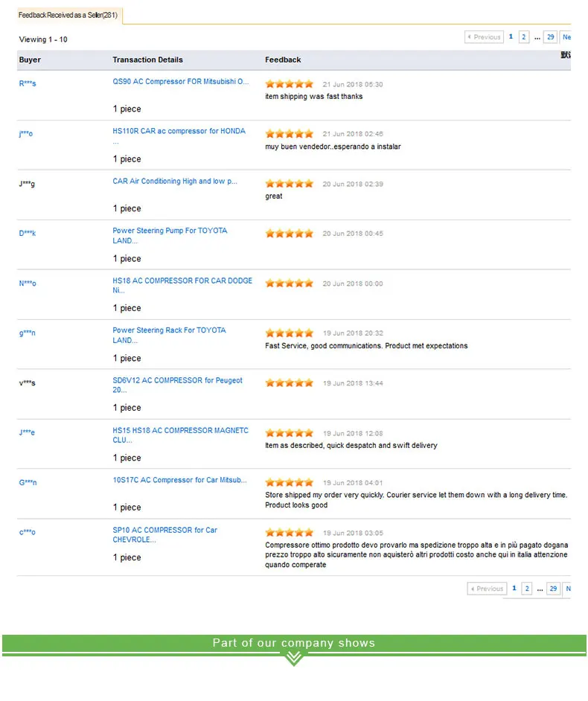Viewport: 588px width, 701px height.
Task: Open HS18 AC COMPRESSOR FOR CAR DODGE listing
Action: (x=182, y=285)
